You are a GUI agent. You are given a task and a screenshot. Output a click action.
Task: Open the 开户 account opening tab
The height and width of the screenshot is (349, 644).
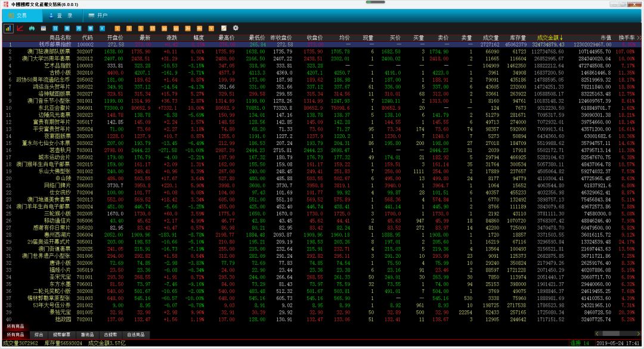pyautogui.click(x=98, y=16)
